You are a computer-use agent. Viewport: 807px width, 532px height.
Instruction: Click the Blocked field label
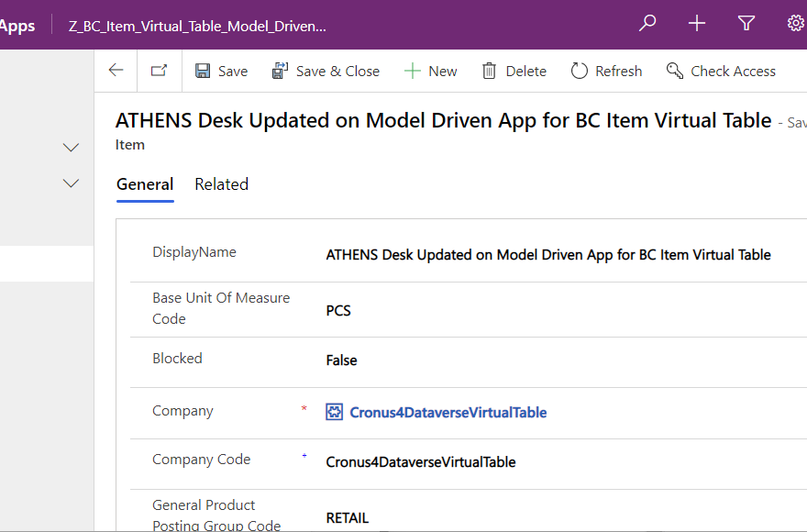tap(178, 359)
